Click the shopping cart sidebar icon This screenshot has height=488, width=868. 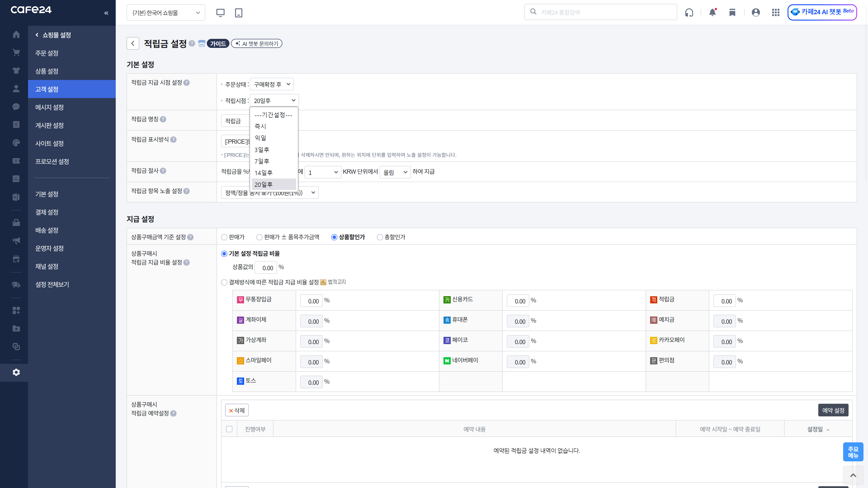pos(16,53)
